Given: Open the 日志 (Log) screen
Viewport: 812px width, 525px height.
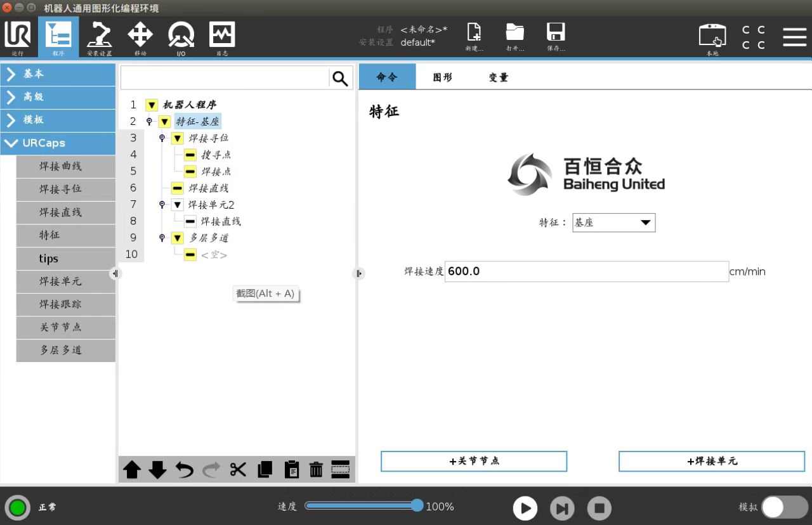Looking at the screenshot, I should click(222, 37).
